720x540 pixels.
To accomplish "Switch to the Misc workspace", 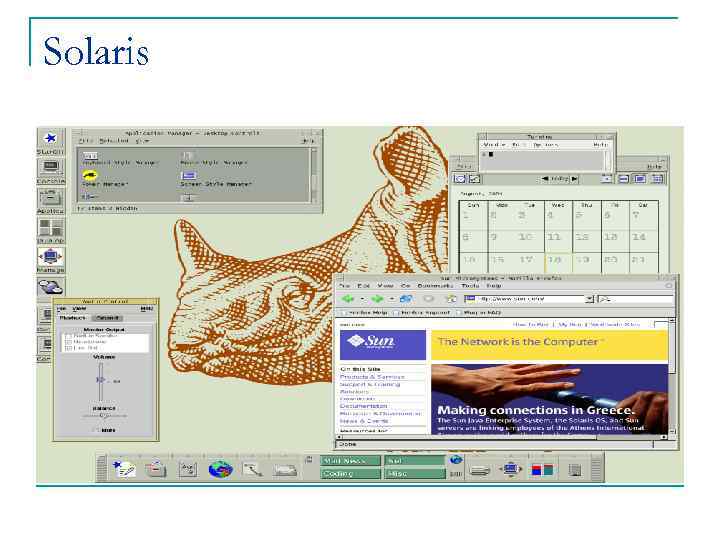I will point(414,473).
